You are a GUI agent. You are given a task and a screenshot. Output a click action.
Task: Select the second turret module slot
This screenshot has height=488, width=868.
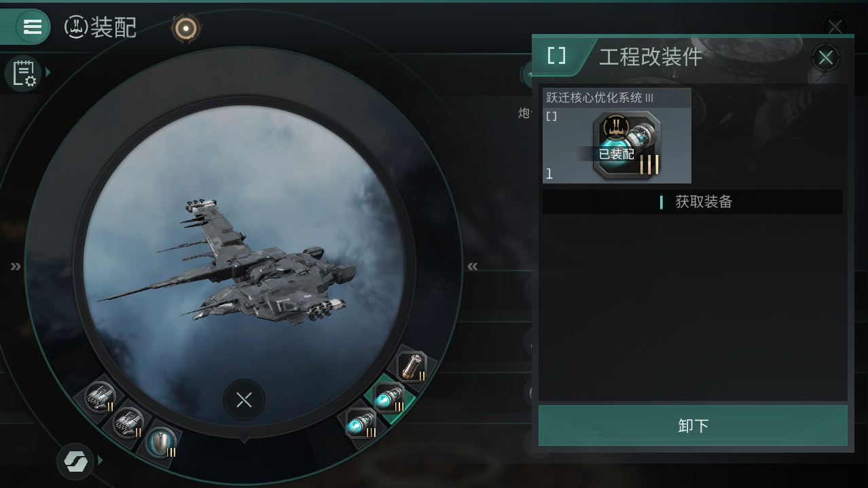pos(128,421)
